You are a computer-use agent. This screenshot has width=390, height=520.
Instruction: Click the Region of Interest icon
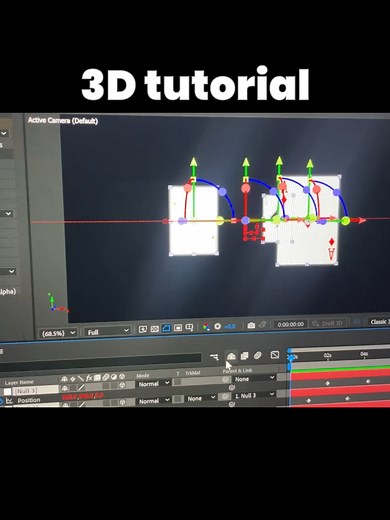tap(178, 328)
